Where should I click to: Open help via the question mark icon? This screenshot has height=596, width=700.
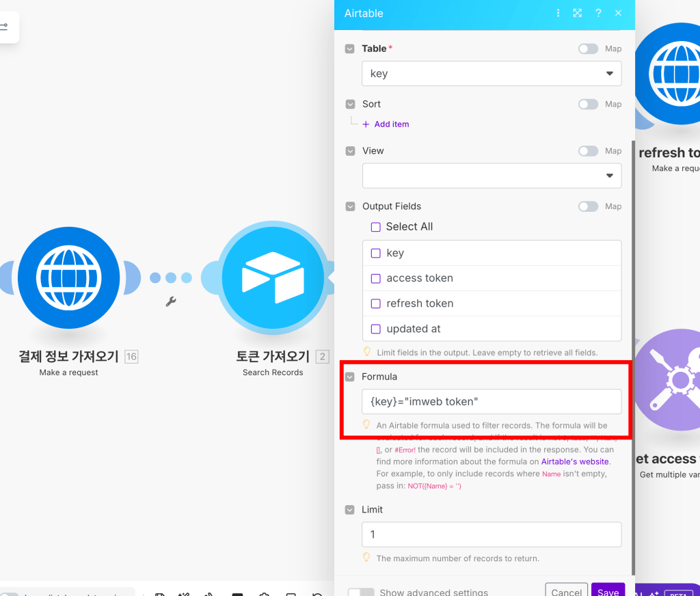(x=598, y=12)
